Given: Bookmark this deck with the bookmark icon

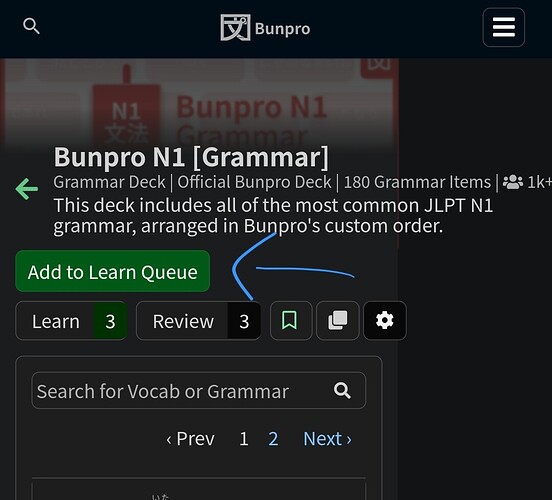Looking at the screenshot, I should [x=291, y=320].
